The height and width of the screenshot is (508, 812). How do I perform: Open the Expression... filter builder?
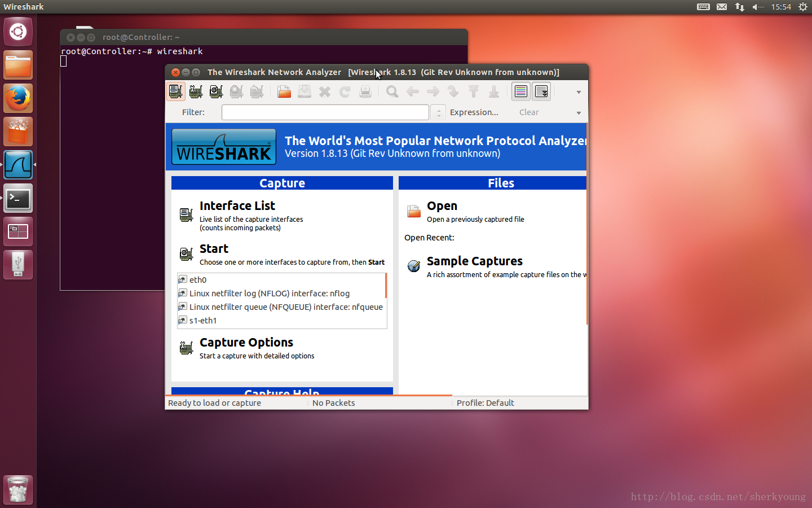pos(474,112)
